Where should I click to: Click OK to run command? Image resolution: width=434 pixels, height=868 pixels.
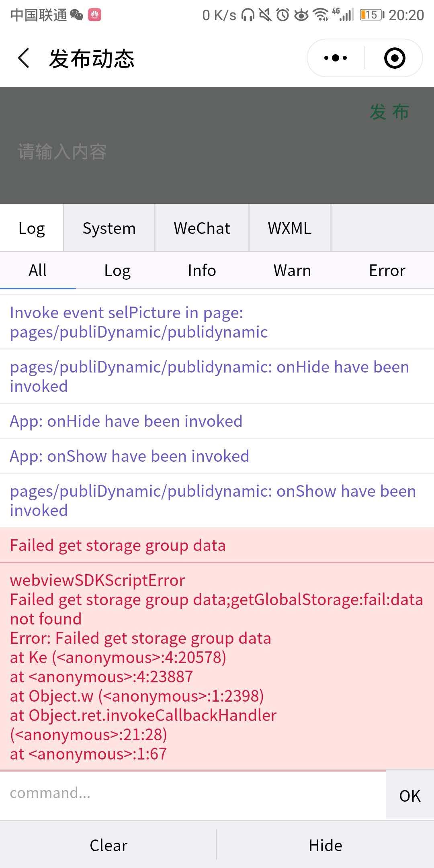click(x=410, y=796)
